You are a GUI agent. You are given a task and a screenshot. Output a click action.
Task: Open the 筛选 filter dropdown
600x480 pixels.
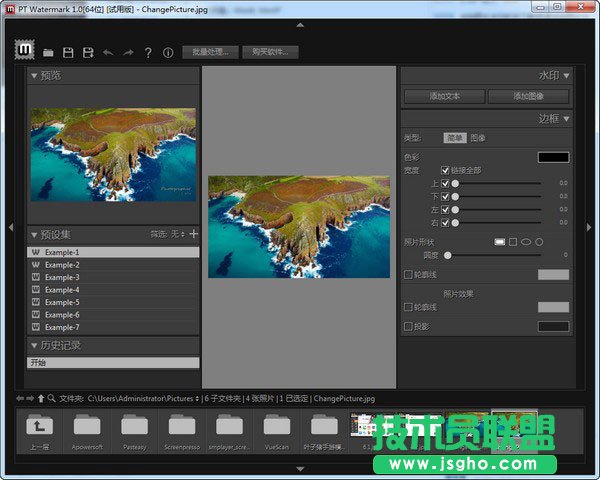click(x=177, y=234)
